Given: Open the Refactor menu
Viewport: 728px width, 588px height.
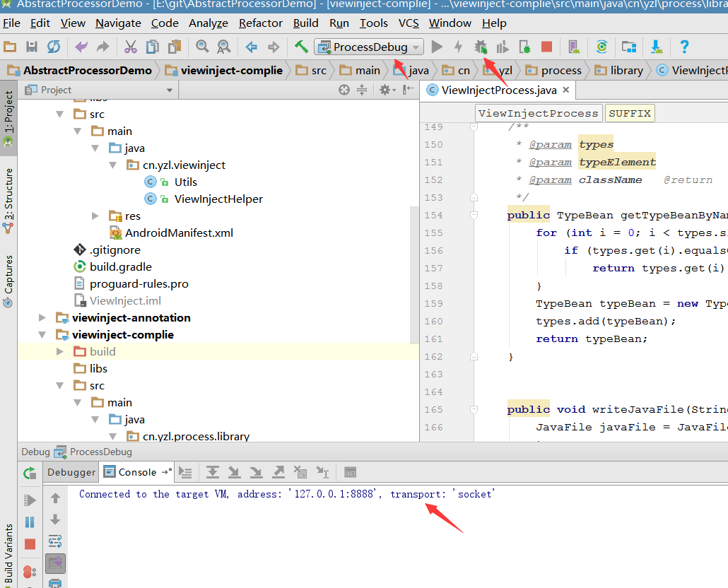Looking at the screenshot, I should coord(261,23).
